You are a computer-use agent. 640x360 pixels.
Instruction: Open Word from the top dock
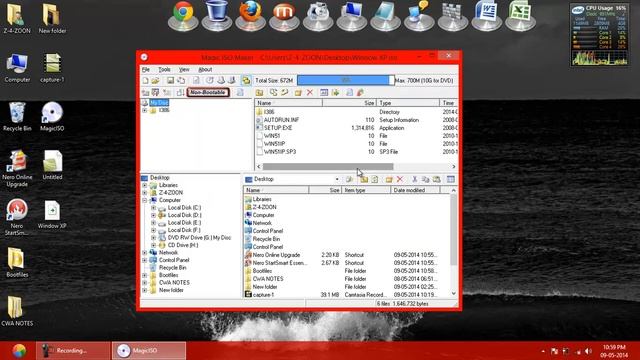pyautogui.click(x=487, y=16)
